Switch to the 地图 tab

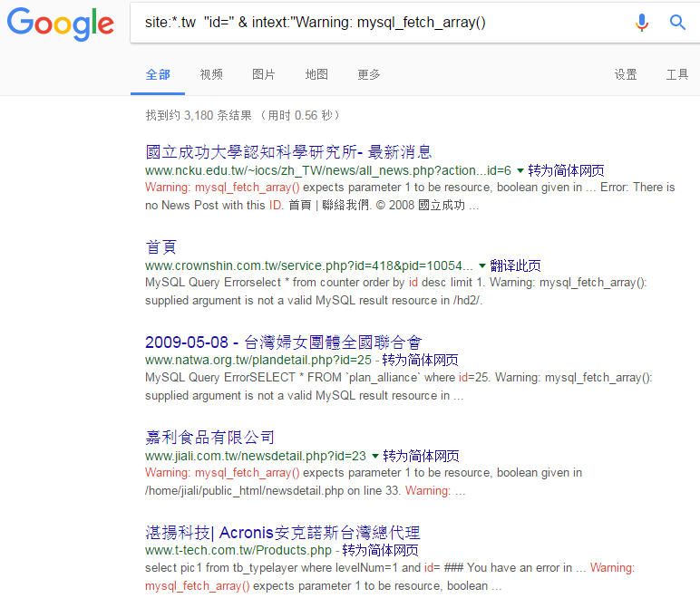pos(316,74)
